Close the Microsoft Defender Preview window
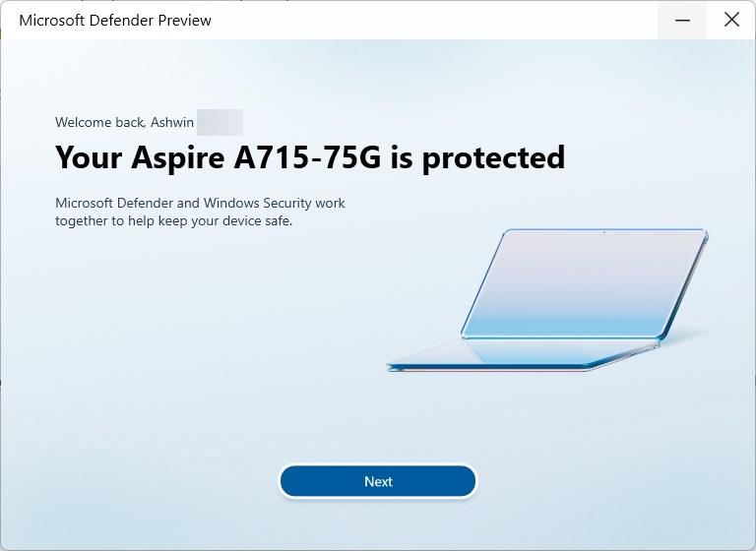The height and width of the screenshot is (551, 756). click(x=731, y=21)
